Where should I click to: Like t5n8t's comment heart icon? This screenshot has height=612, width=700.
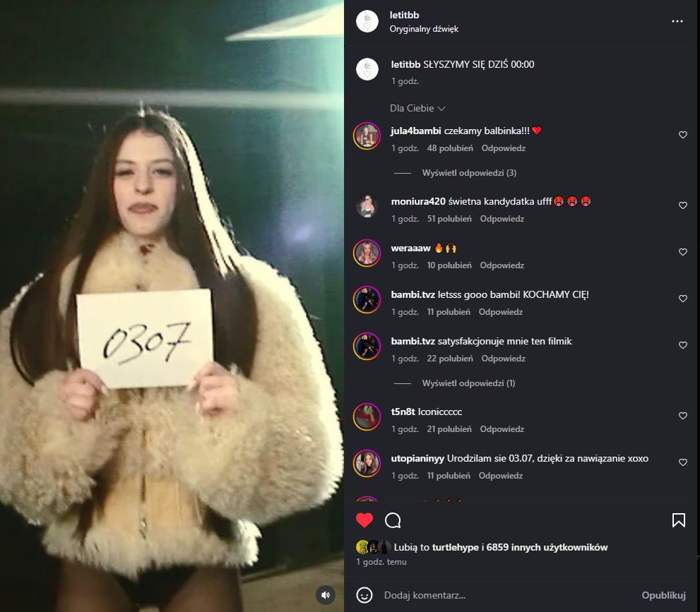coord(682,416)
